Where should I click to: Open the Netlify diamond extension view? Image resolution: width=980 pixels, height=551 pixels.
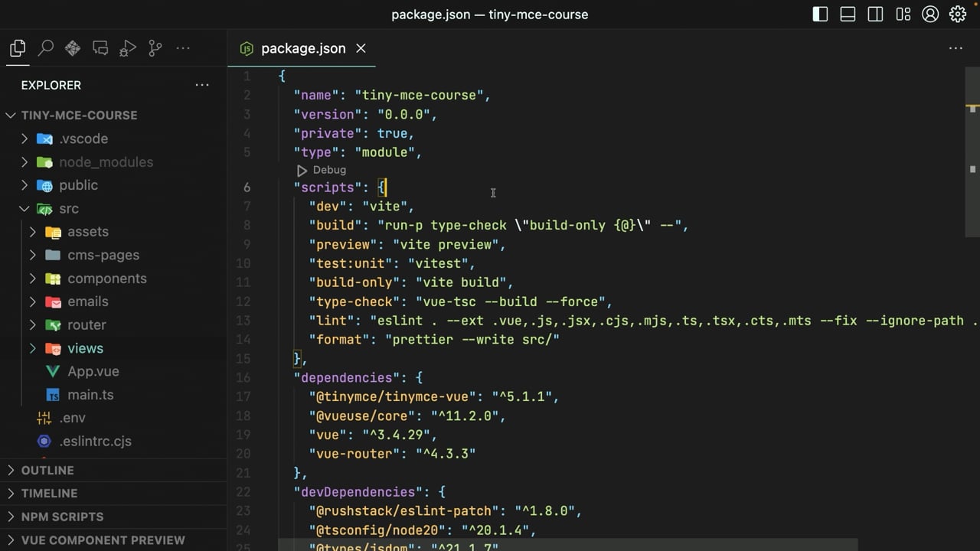tap(73, 48)
